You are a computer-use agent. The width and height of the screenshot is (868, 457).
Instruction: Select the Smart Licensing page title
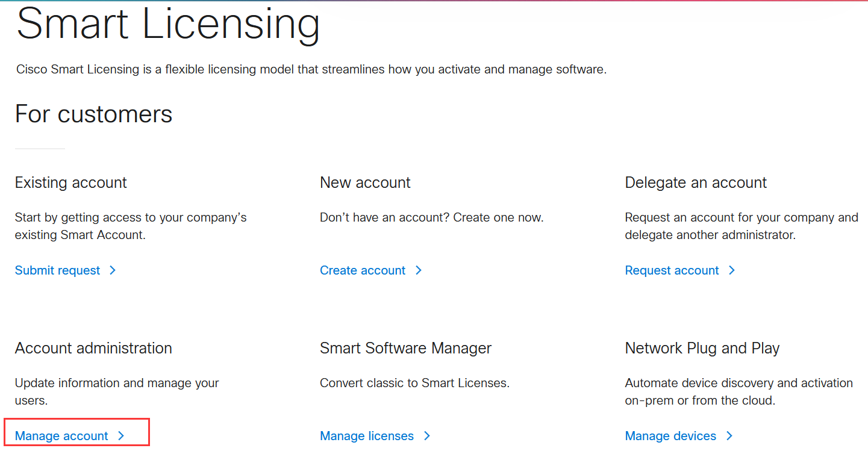(168, 24)
